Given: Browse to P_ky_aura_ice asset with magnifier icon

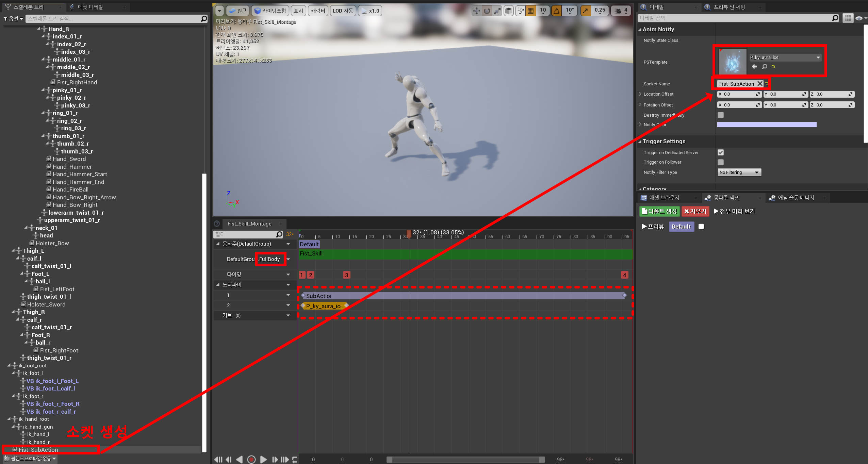Looking at the screenshot, I should coord(764,67).
